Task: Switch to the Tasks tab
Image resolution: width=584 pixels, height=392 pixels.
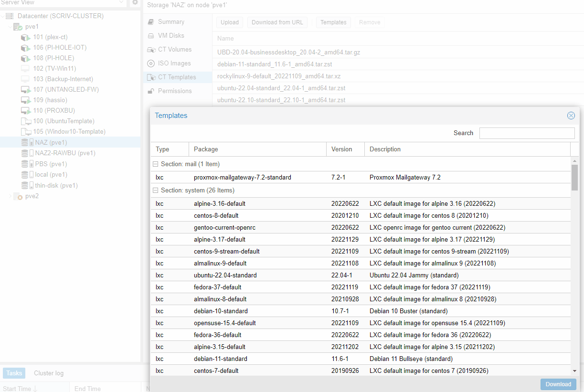Action: [14, 373]
